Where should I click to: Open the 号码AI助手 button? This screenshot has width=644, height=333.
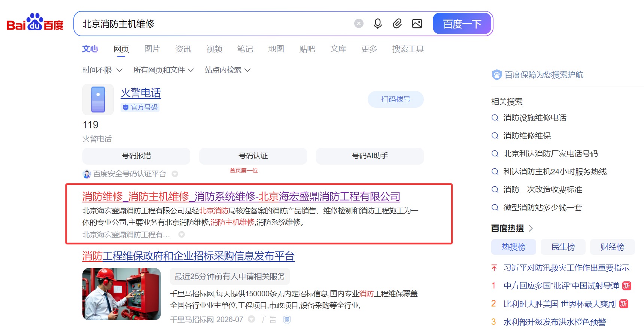[370, 156]
